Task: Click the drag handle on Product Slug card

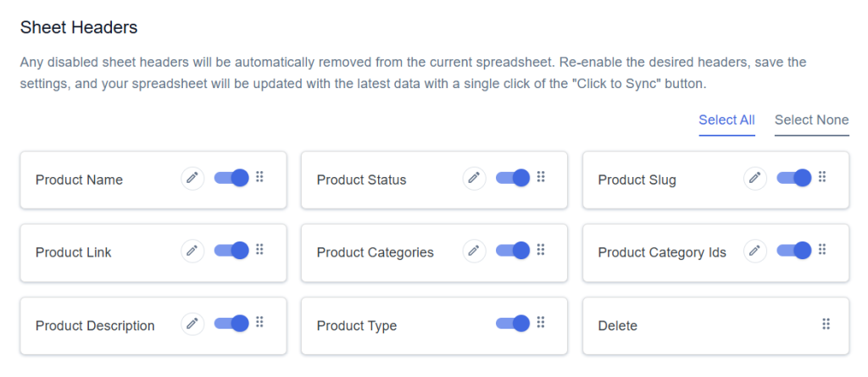Action: tap(822, 177)
